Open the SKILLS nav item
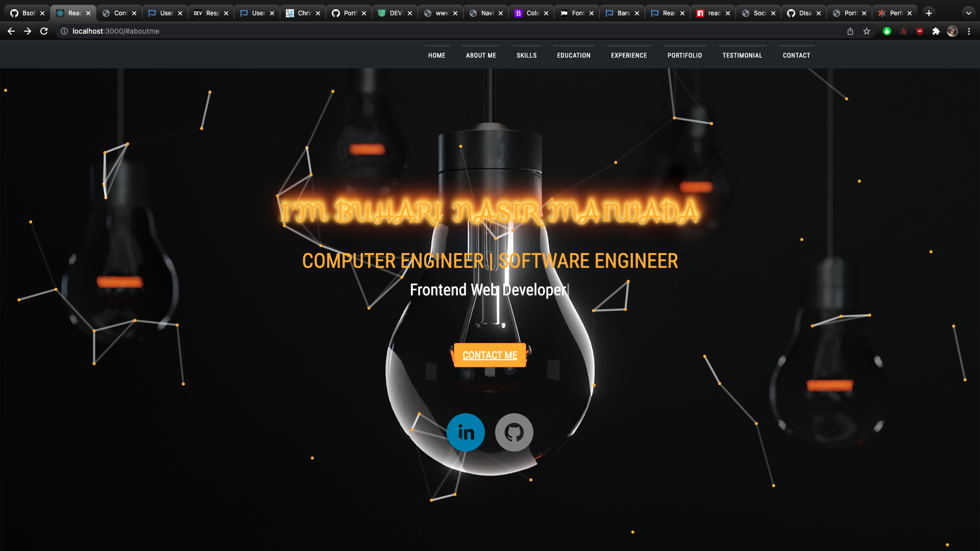The height and width of the screenshot is (551, 980). tap(526, 55)
